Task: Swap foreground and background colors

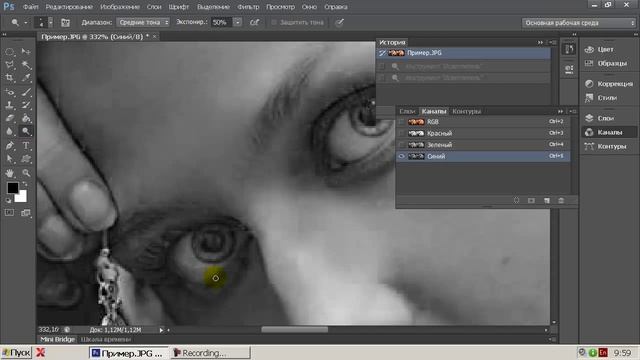Action: tap(25, 184)
